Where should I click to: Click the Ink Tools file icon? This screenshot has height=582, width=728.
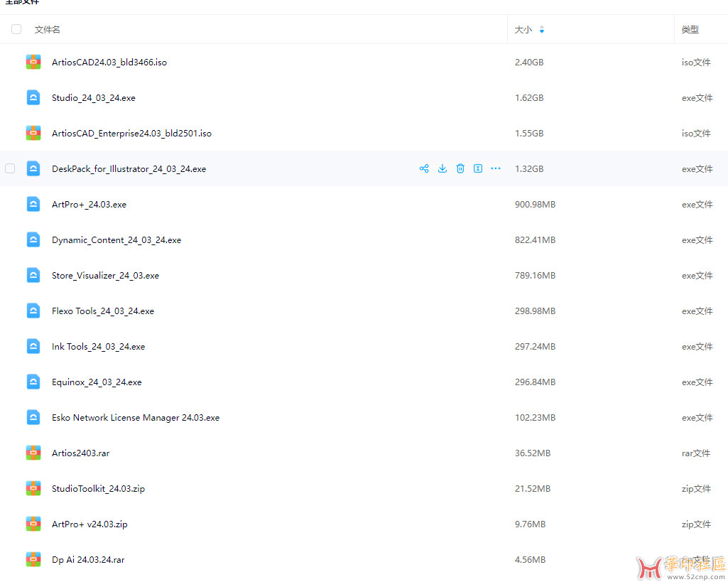pyautogui.click(x=33, y=347)
